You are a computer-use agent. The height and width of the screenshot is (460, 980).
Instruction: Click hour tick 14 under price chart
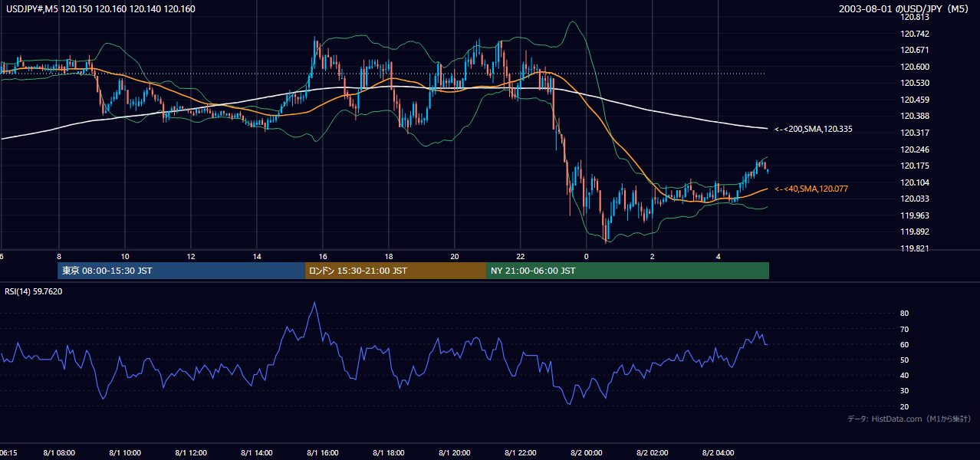(x=256, y=256)
